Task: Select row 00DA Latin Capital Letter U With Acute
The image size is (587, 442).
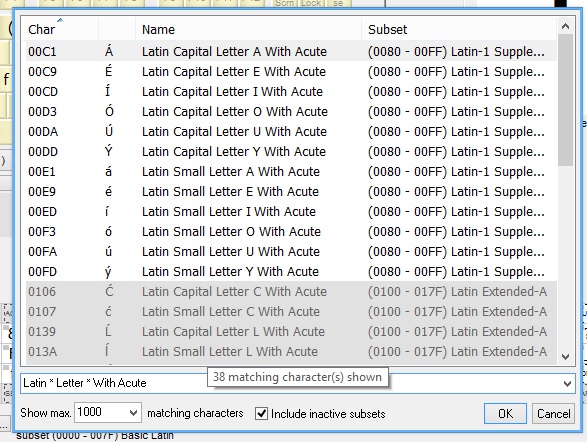Action: 291,131
